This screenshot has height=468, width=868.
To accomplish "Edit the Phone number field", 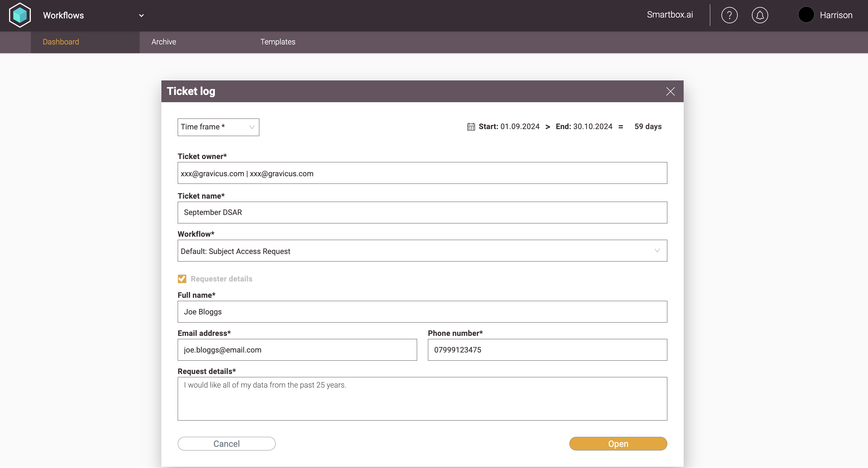I will 547,350.
